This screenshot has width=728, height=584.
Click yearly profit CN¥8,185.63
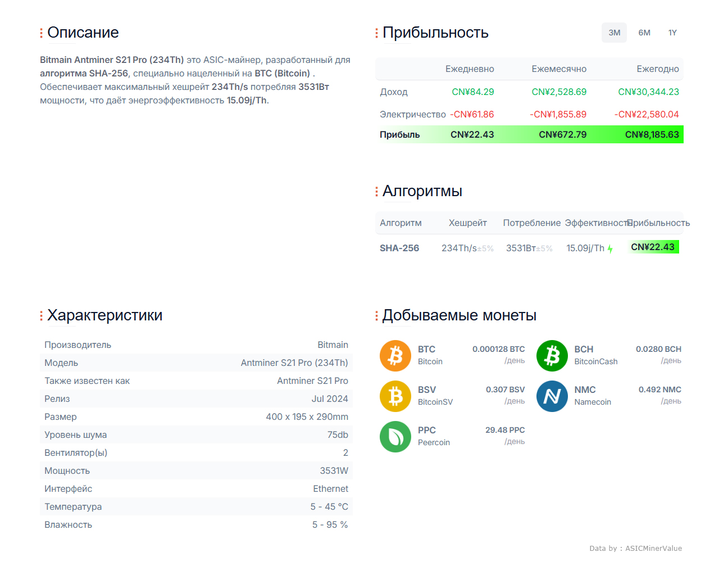click(652, 134)
